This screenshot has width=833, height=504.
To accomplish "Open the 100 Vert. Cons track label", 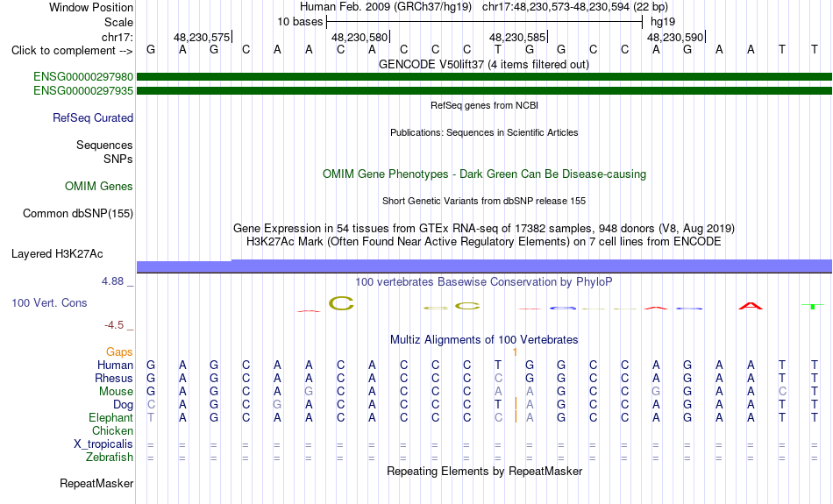I will coord(49,302).
